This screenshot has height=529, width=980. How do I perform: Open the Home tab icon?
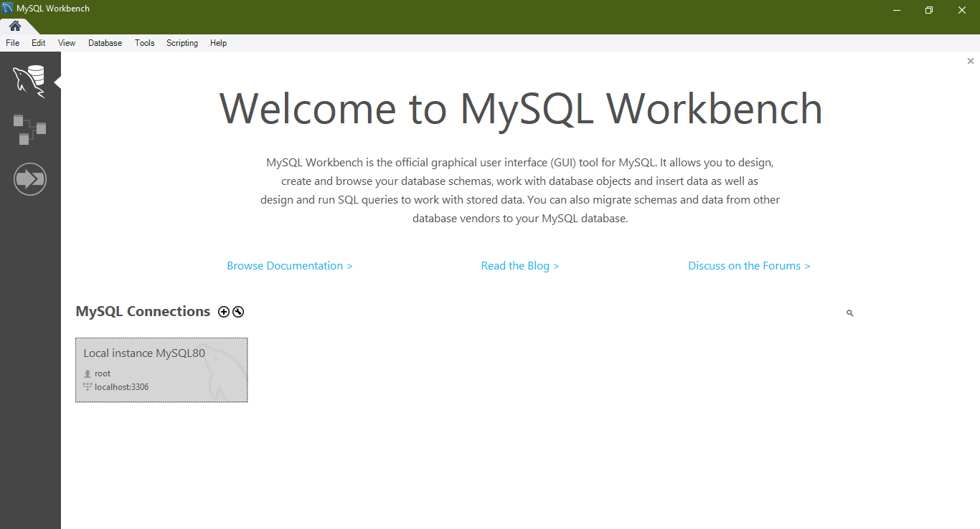(x=14, y=26)
